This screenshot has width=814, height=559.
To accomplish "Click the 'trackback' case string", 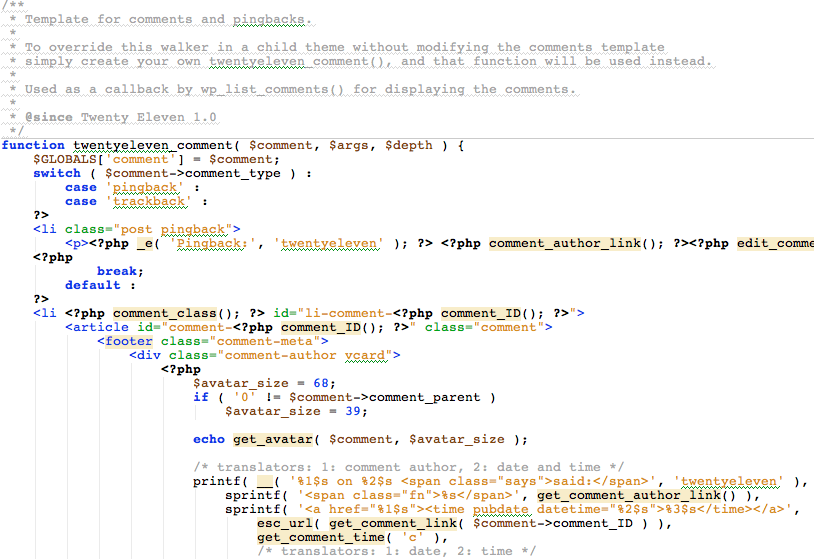I will pyautogui.click(x=149, y=201).
